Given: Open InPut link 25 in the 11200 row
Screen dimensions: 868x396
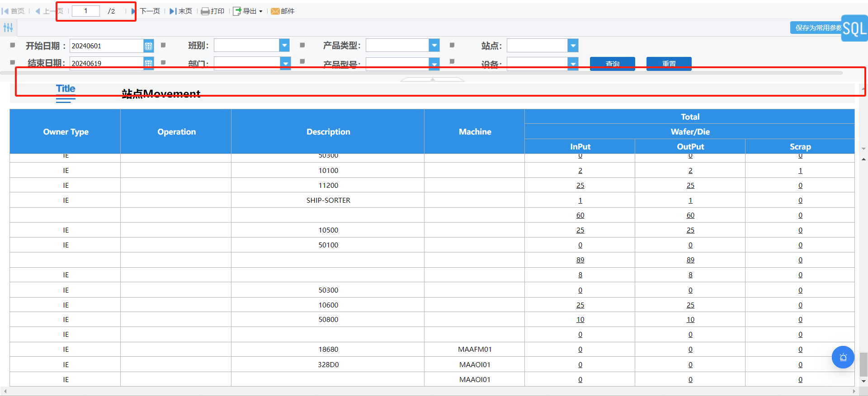Looking at the screenshot, I should point(580,186).
